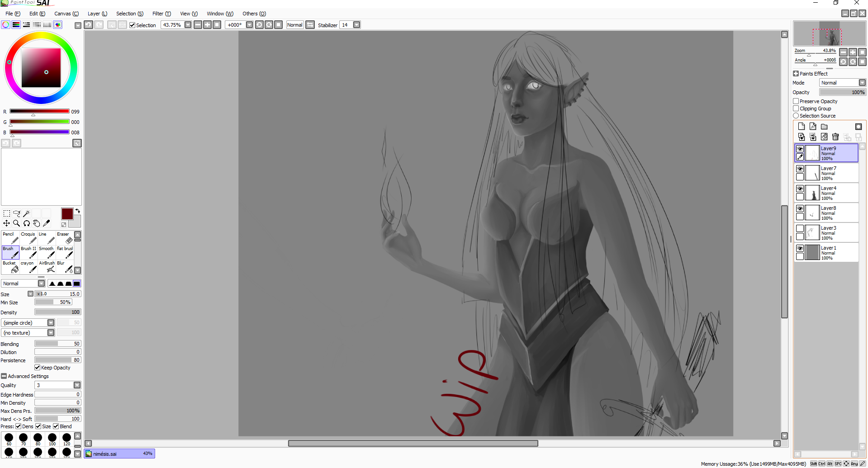Open the Window menu
This screenshot has width=868, height=468.
[x=219, y=14]
